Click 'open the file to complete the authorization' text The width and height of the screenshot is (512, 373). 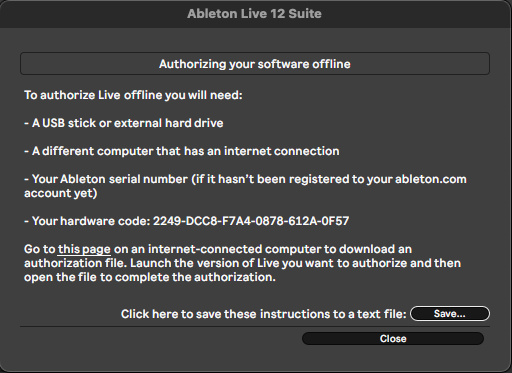coord(150,277)
